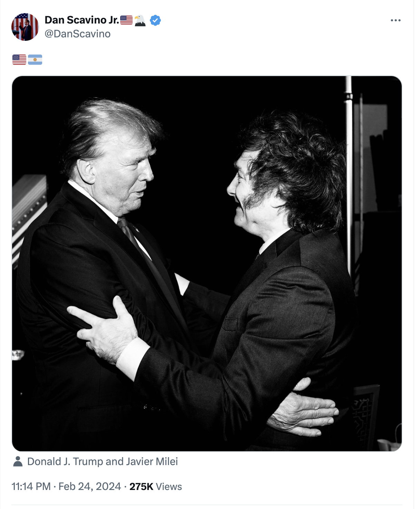Click the US flag emoji in tweet text
Viewport: 420px width, 509px height.
pyautogui.click(x=19, y=60)
